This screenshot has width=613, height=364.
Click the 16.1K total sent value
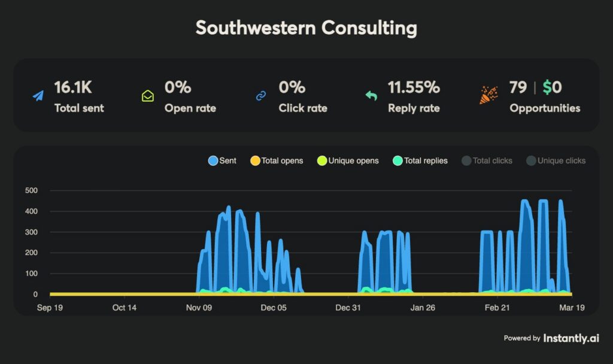73,87
